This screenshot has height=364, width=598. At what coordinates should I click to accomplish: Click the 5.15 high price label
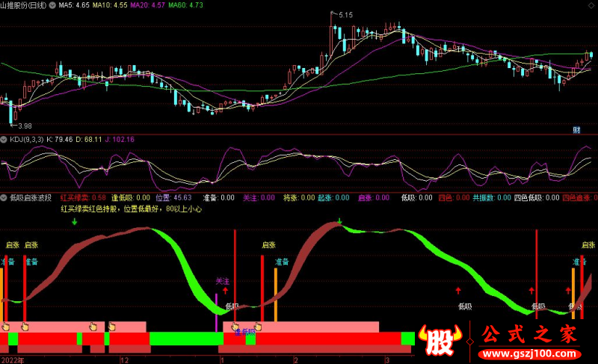coord(345,15)
